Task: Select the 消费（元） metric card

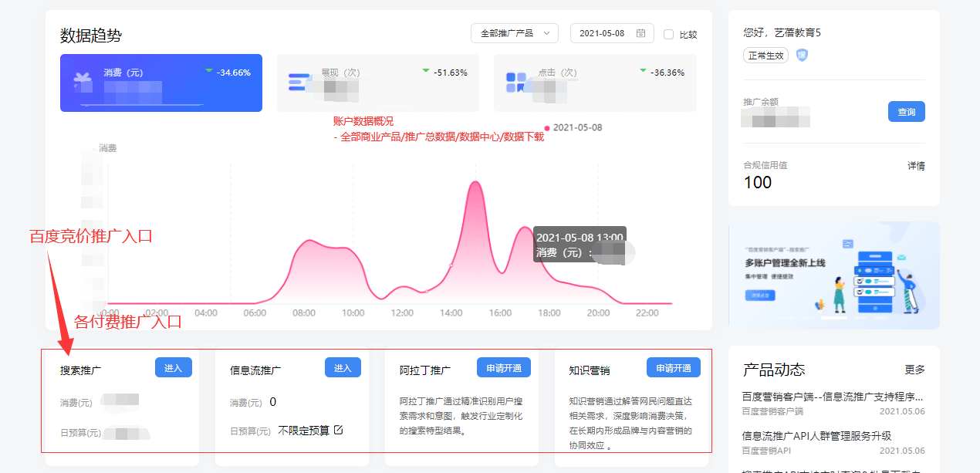Action: 161,83
